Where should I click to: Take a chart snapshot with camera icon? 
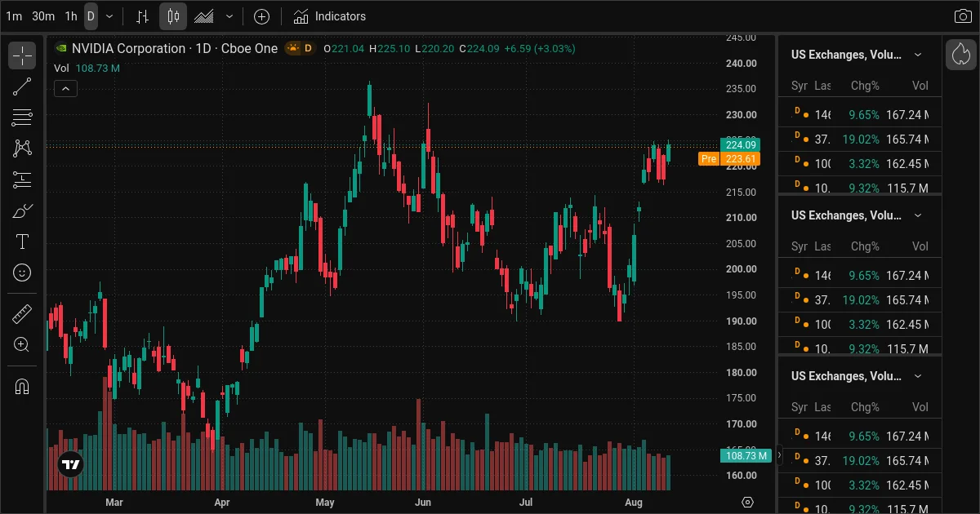point(963,16)
